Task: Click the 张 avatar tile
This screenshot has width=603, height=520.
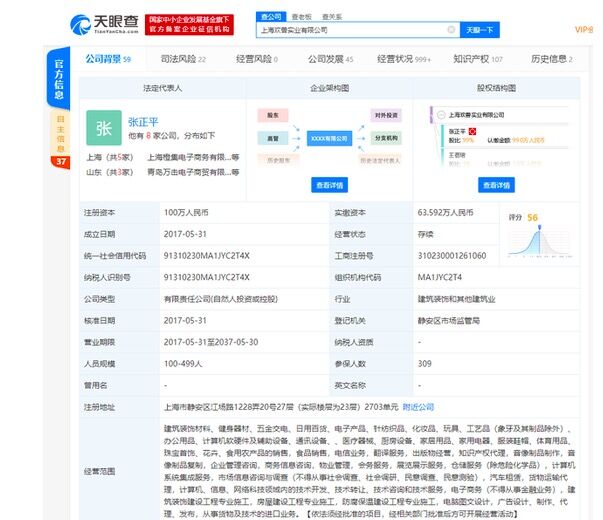Action: point(104,127)
